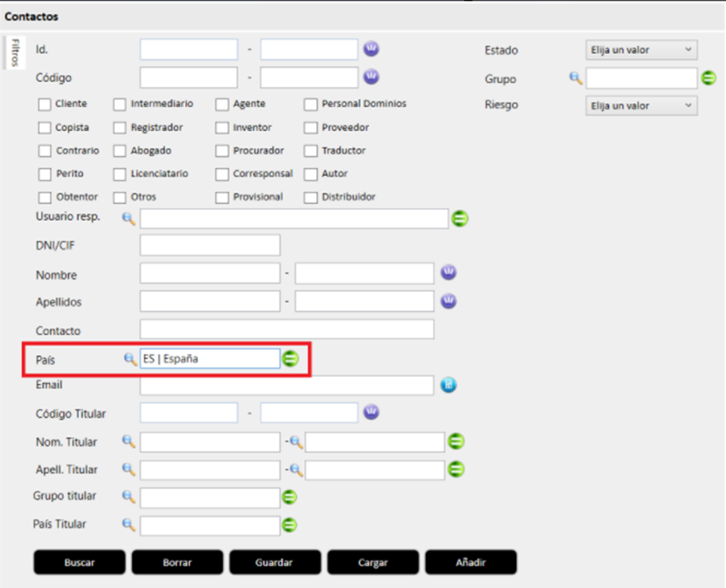Click the magnifier icon next to País

coord(129,359)
